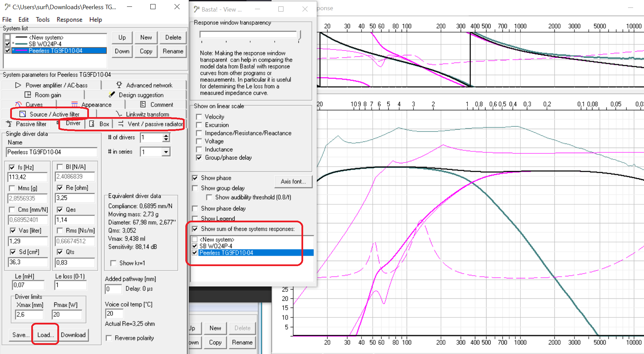Open the Advanced network tab icon
The image size is (644, 354).
tap(119, 85)
